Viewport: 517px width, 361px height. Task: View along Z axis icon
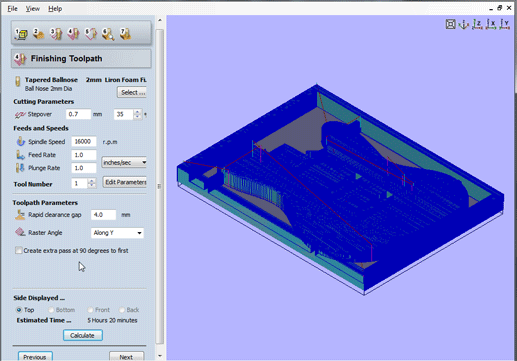[x=477, y=24]
